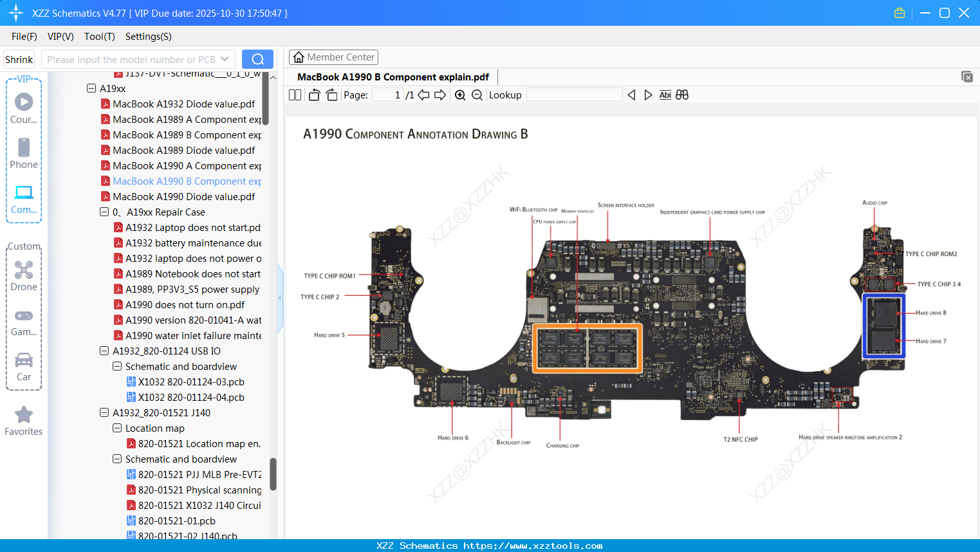Click the Abi text match icon

(x=665, y=95)
